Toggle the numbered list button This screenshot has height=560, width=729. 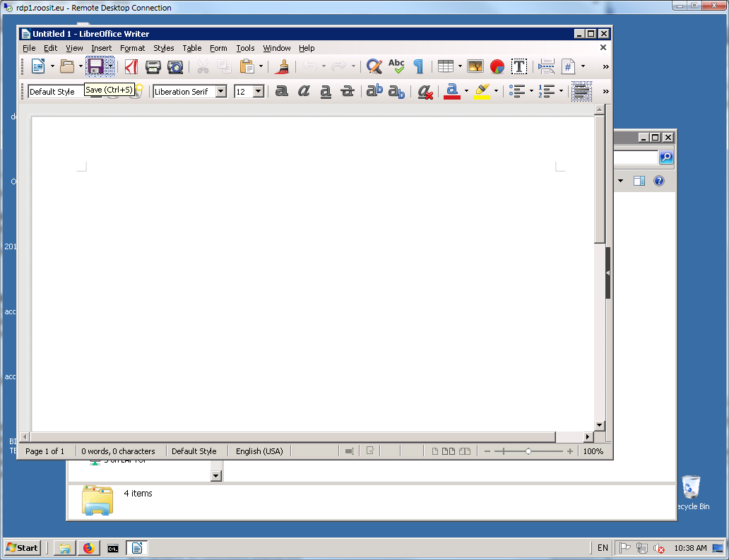coord(547,91)
